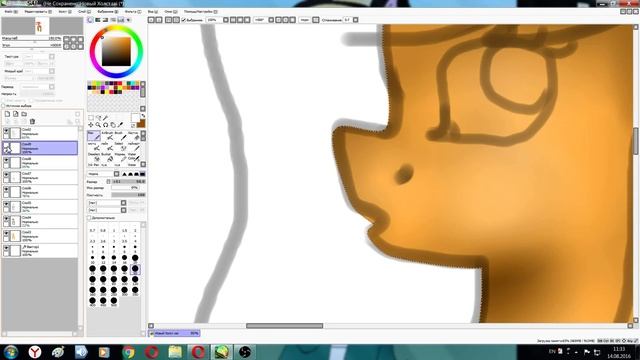This screenshot has width=640, height=360.
Task: Swap foreground and background colors arrow
Action: point(142,116)
